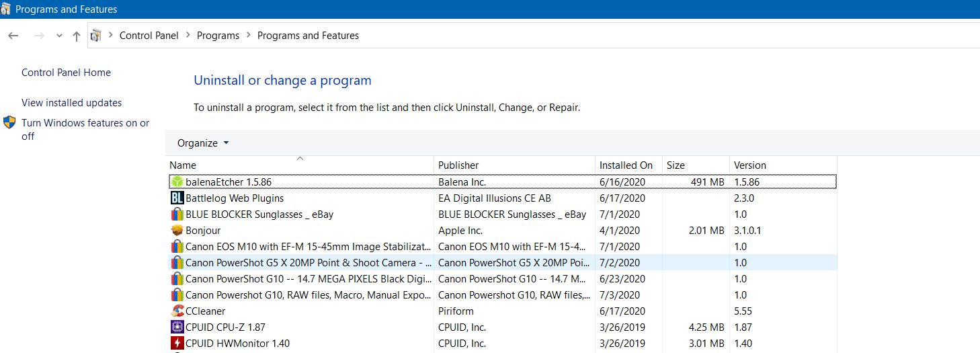Click the Battlelog BL icon

pos(177,198)
